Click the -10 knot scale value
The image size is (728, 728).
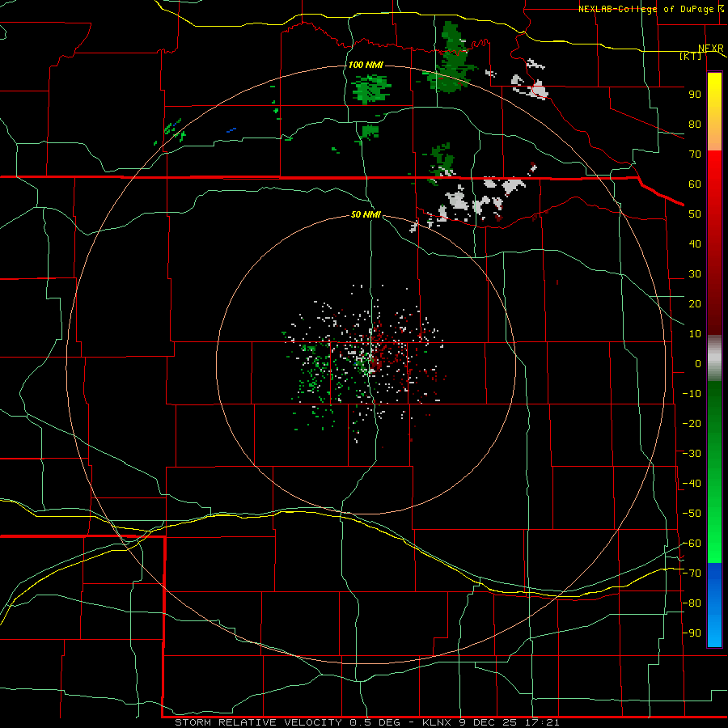tap(692, 394)
